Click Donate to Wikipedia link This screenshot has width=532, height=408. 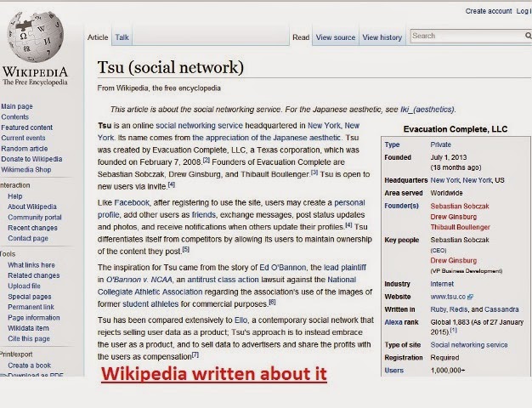click(31, 159)
